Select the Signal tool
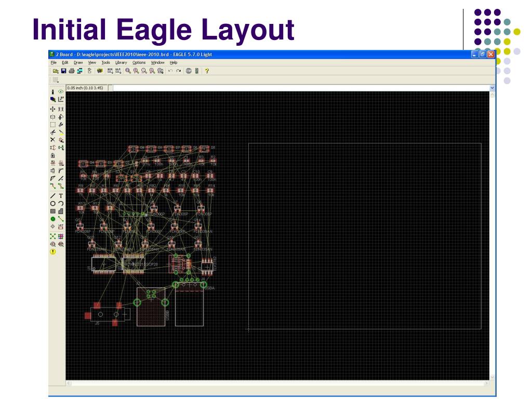The image size is (532, 399). 61,219
